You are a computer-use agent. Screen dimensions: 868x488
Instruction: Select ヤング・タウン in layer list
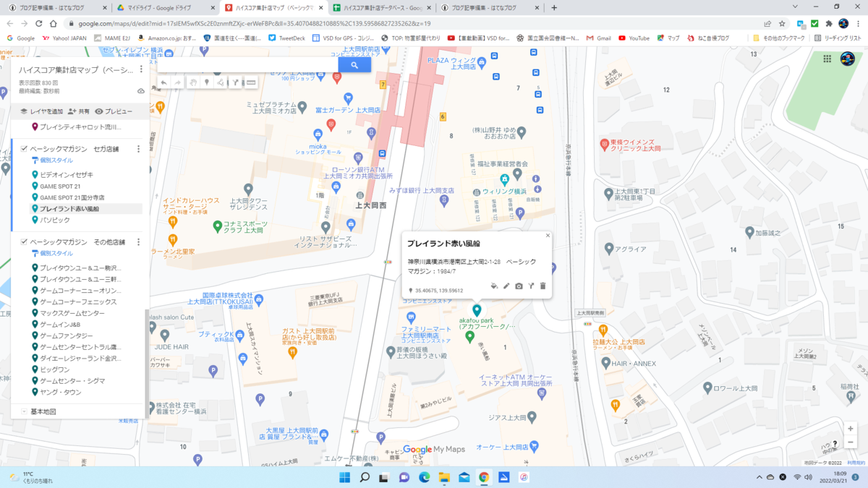coord(61,392)
